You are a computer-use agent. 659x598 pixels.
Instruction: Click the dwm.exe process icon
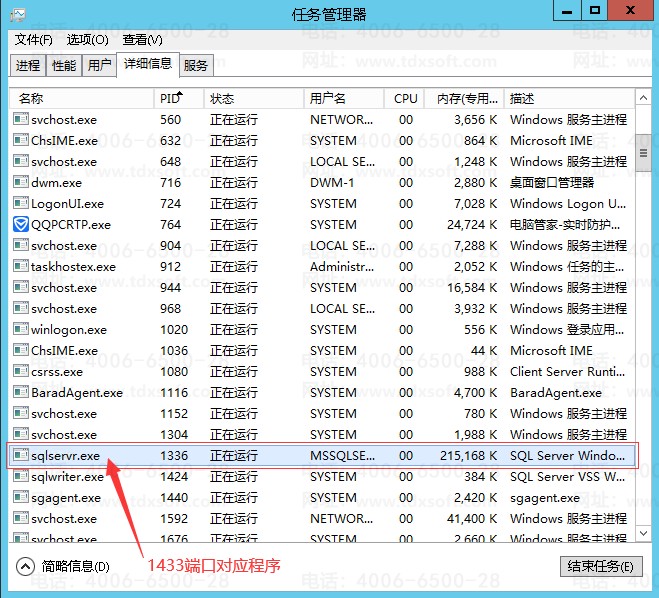(21, 183)
